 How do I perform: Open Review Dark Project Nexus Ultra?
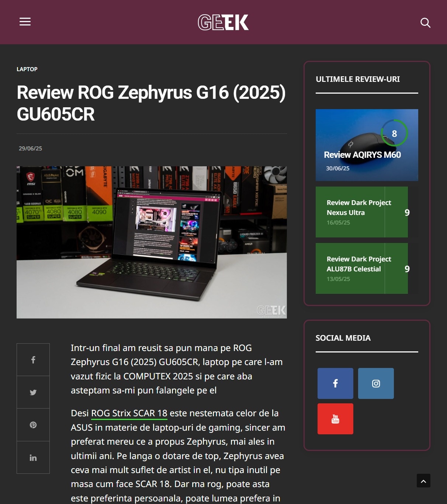coord(359,208)
